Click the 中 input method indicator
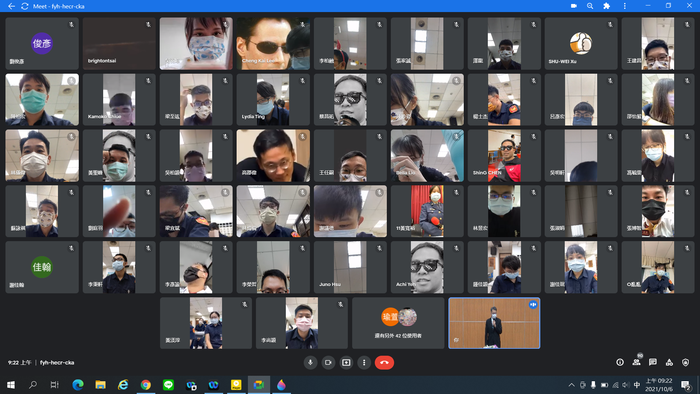The width and height of the screenshot is (700, 394). click(x=637, y=385)
